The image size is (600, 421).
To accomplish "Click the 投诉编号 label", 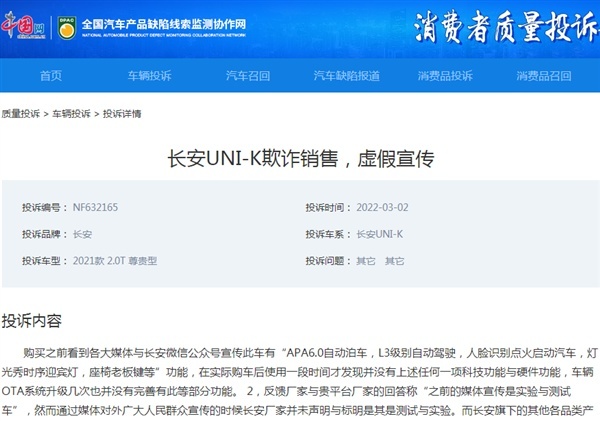I will pos(44,207).
